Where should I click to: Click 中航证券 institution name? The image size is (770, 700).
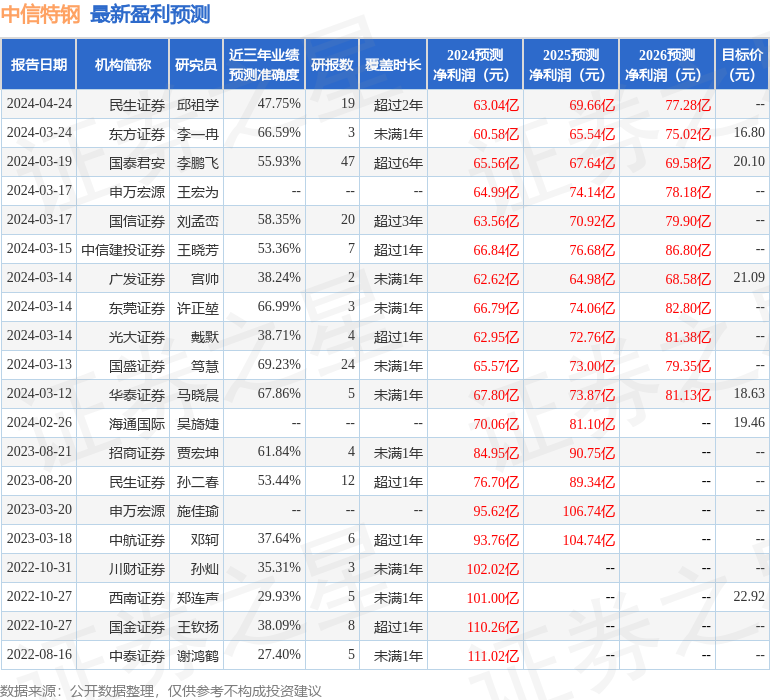(x=137, y=539)
